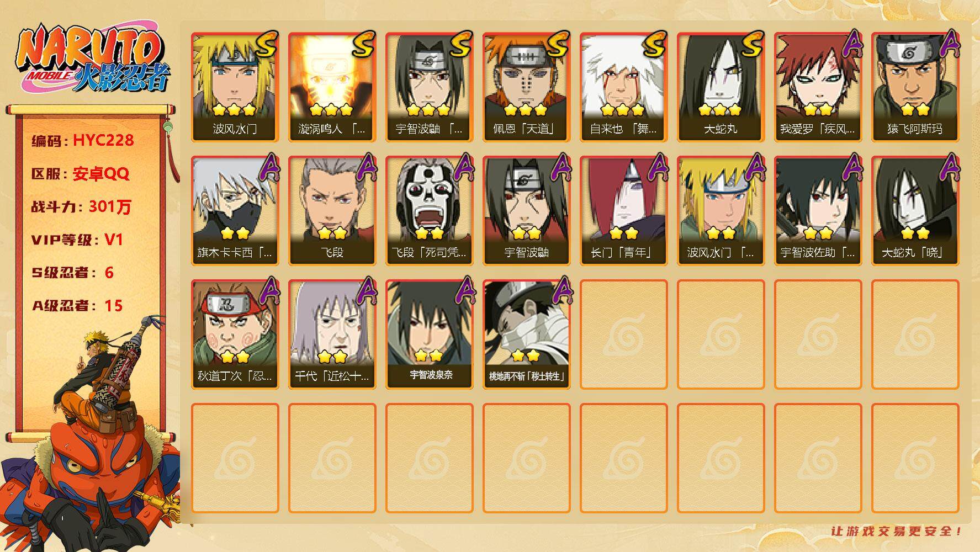
Task: Click the Naruto Mobile 火影忍者 logo
Action: click(x=92, y=60)
